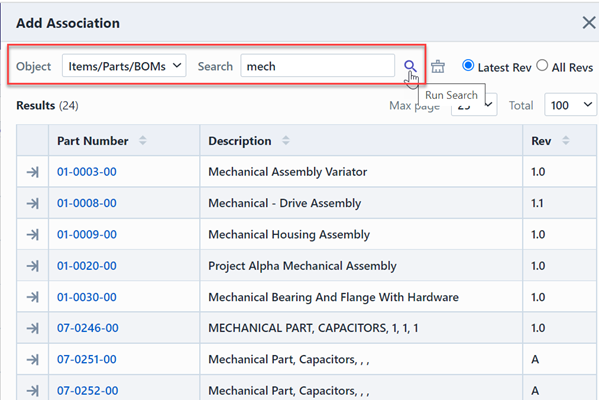Add 01-0030-00 using its arrow icon

[33, 297]
